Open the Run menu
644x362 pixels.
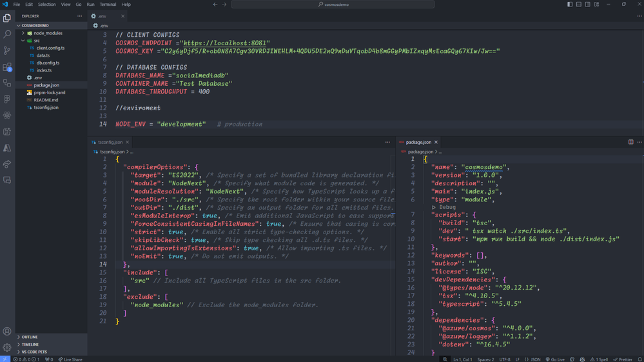pos(90,5)
